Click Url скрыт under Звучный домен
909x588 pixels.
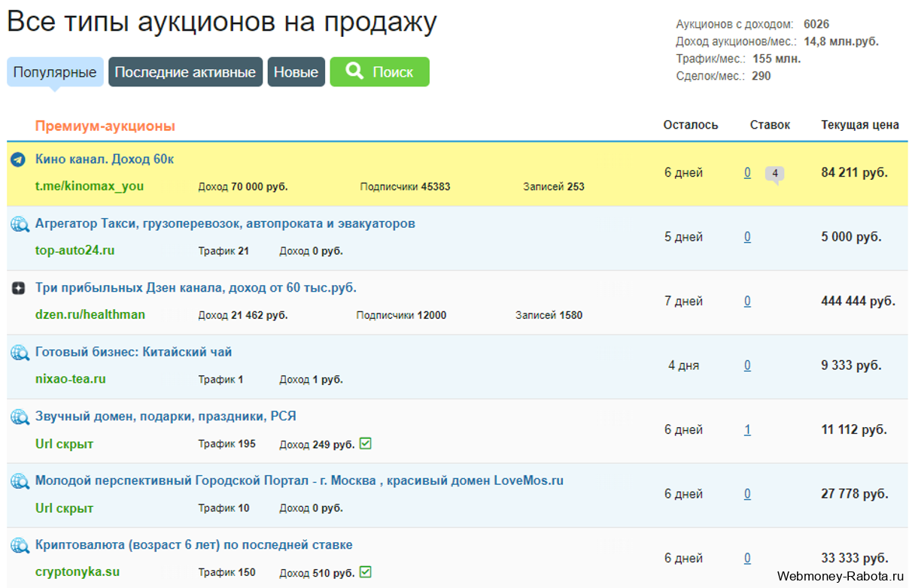(65, 444)
